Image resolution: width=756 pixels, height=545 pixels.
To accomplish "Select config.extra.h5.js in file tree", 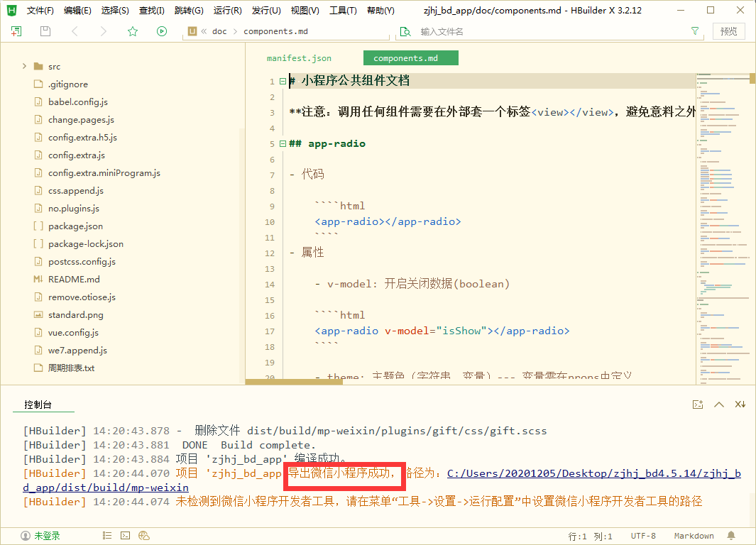I will click(82, 138).
